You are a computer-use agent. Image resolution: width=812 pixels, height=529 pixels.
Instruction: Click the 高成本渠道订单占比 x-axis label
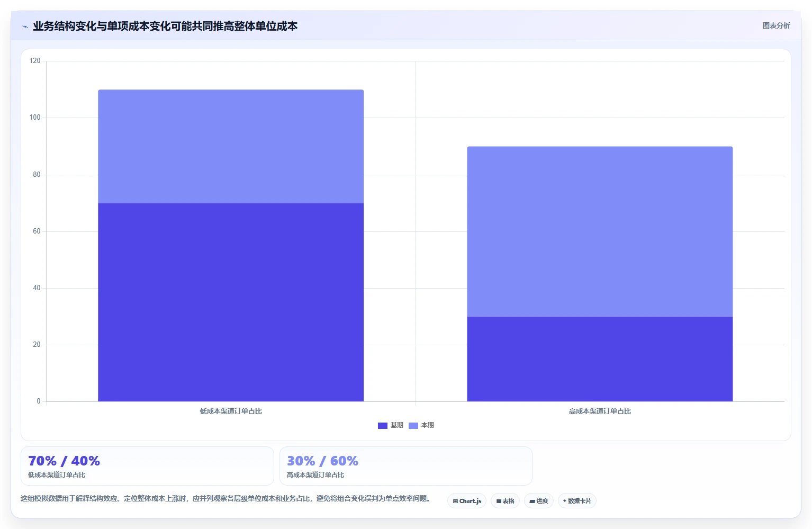600,411
